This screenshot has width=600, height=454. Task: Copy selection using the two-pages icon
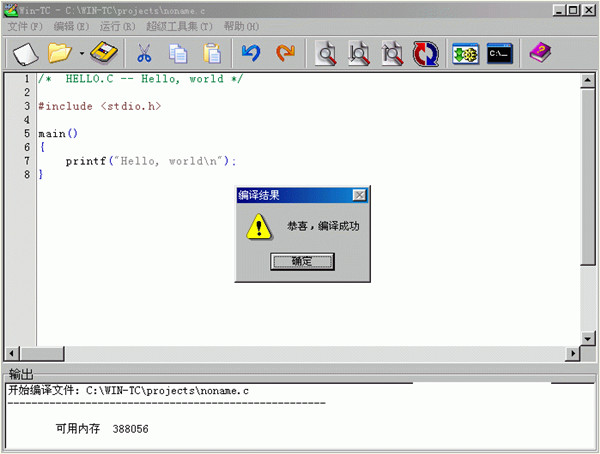(x=178, y=53)
